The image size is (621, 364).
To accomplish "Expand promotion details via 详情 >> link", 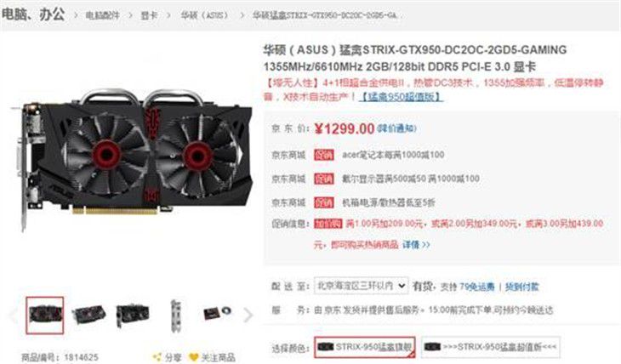I will point(416,245).
